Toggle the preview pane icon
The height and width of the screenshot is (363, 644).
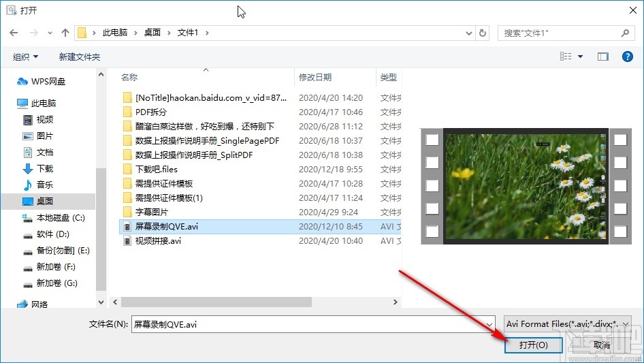[602, 57]
